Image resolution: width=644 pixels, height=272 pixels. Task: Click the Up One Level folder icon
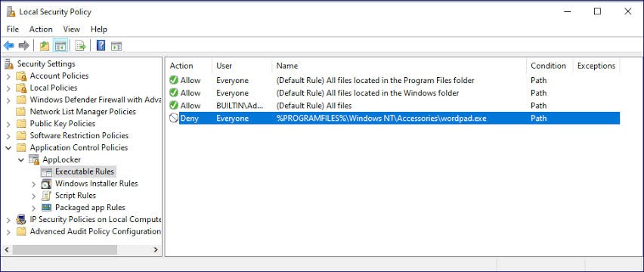(x=45, y=46)
